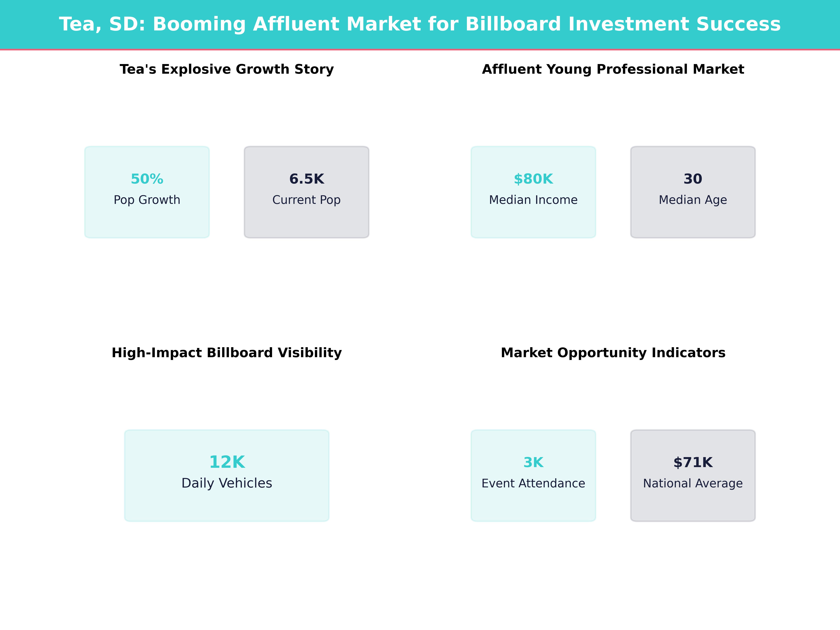Click the $80K income figure

pos(533,178)
